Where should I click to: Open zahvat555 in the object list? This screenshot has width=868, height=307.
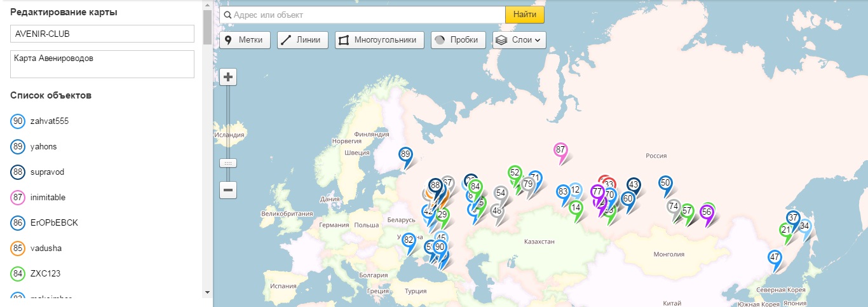coord(49,121)
